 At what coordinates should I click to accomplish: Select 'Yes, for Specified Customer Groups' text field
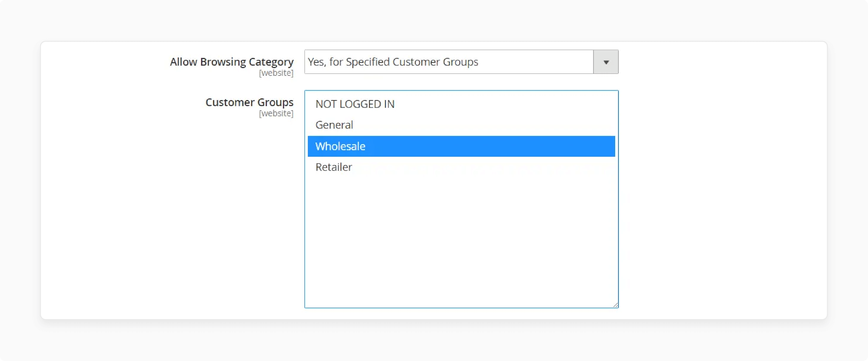coord(449,62)
